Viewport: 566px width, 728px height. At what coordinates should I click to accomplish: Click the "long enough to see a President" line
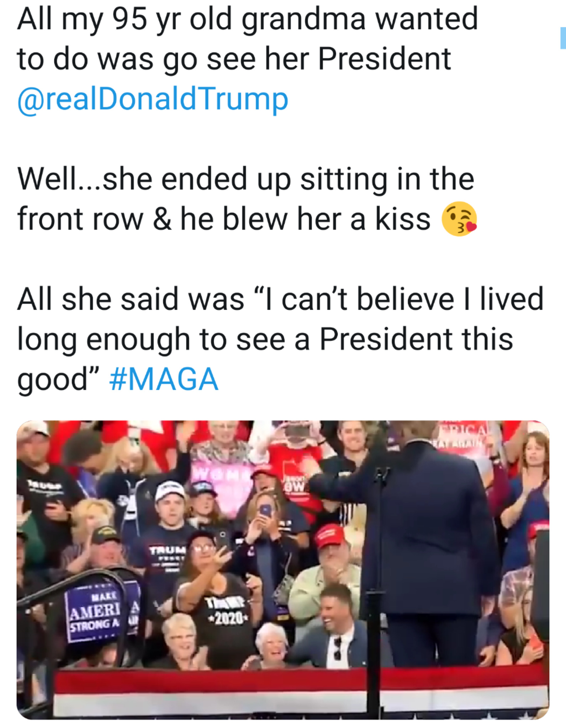coord(265,339)
